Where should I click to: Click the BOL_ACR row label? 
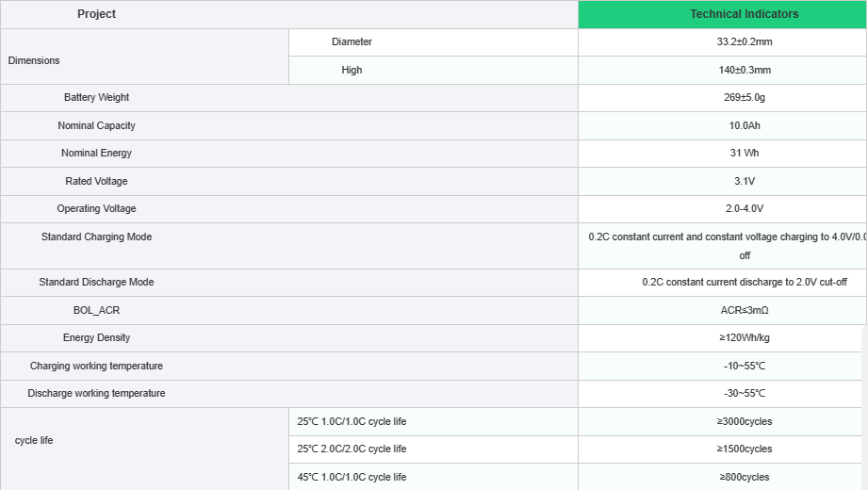(x=96, y=310)
